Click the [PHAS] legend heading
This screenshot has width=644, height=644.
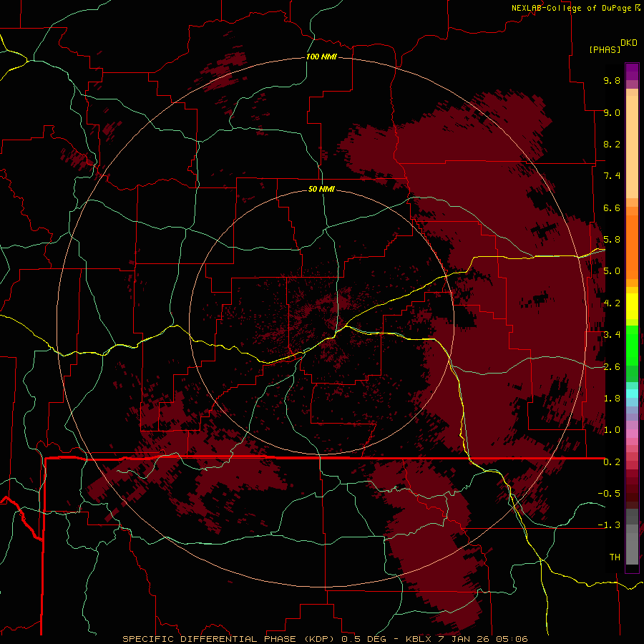tap(605, 49)
